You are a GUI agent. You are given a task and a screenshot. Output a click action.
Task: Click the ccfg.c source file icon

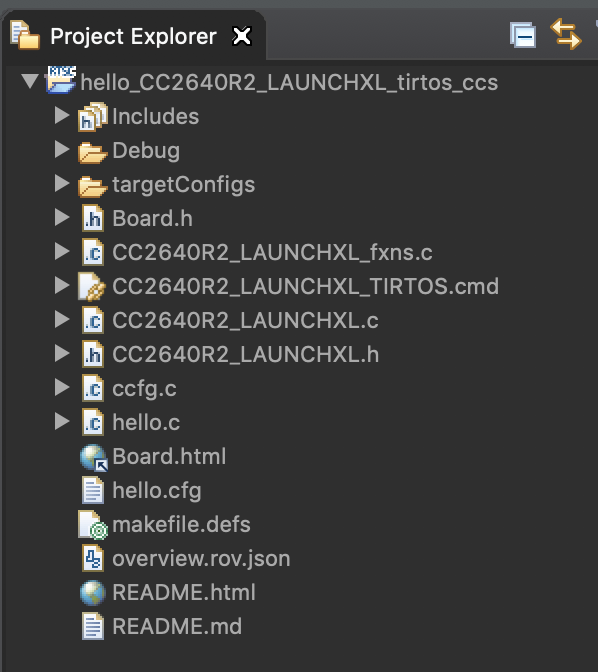pyautogui.click(x=93, y=388)
